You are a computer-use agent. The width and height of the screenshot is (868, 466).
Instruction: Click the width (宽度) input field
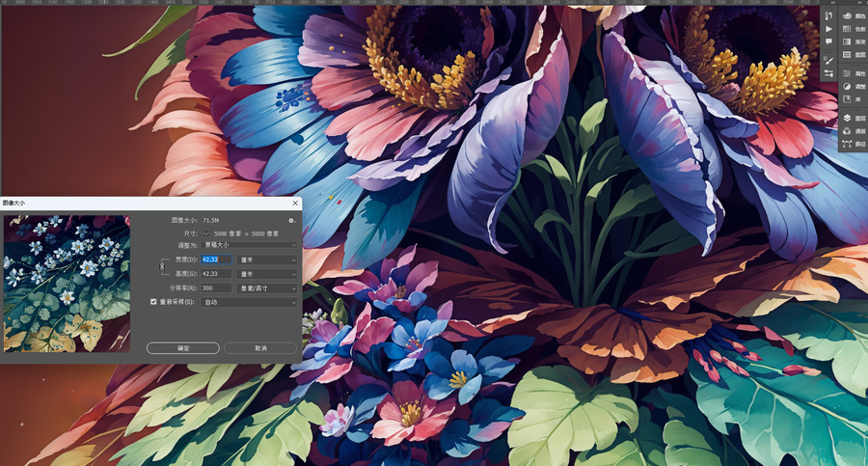coord(216,260)
